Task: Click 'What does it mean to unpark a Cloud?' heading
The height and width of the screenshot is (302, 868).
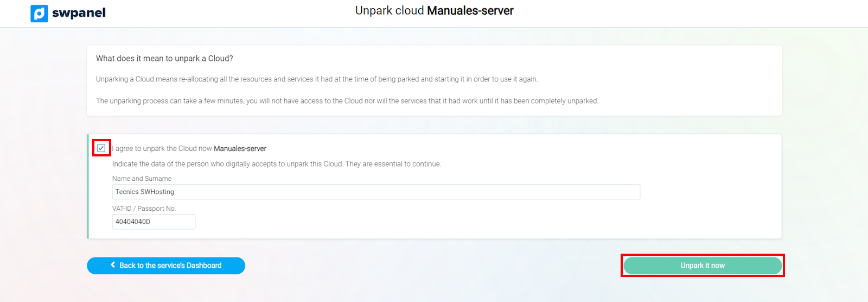Action: tap(164, 59)
